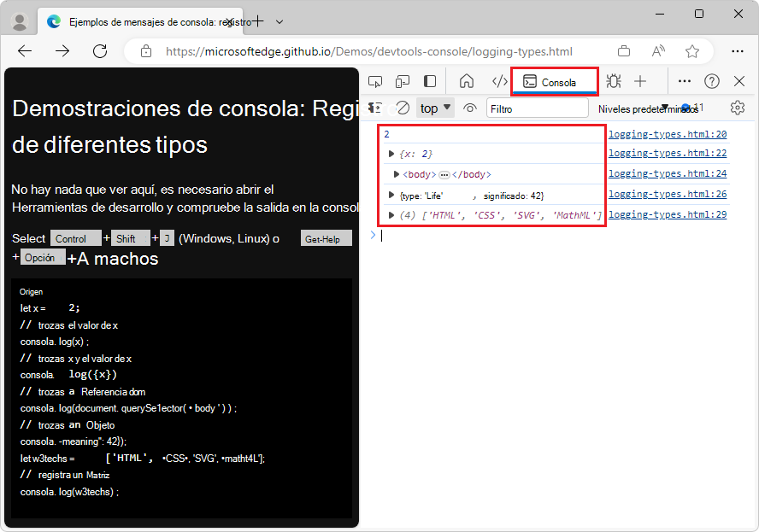Click inside the Filtro input field

(x=538, y=108)
